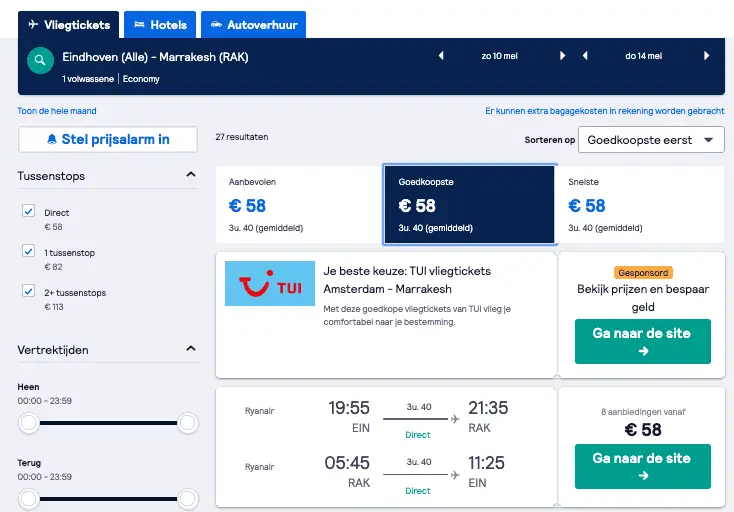Click the Terug slider right handle
Viewport: 734px width, 512px height.
[188, 498]
